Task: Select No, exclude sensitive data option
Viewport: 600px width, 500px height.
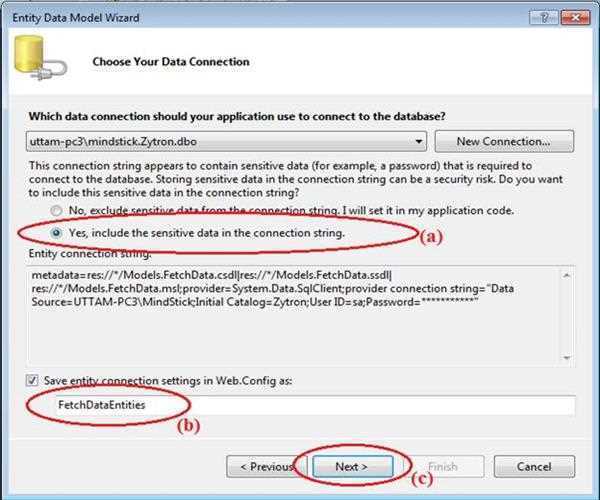Action: (x=56, y=211)
